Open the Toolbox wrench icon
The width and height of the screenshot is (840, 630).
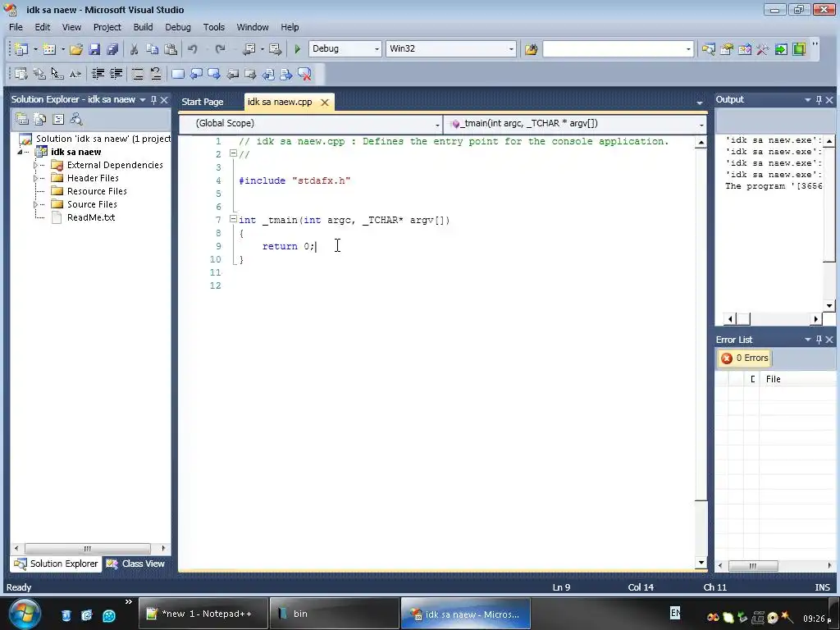762,49
